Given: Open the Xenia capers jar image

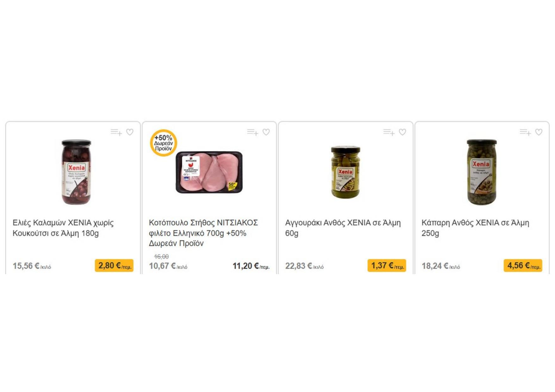Looking at the screenshot, I should (x=482, y=172).
